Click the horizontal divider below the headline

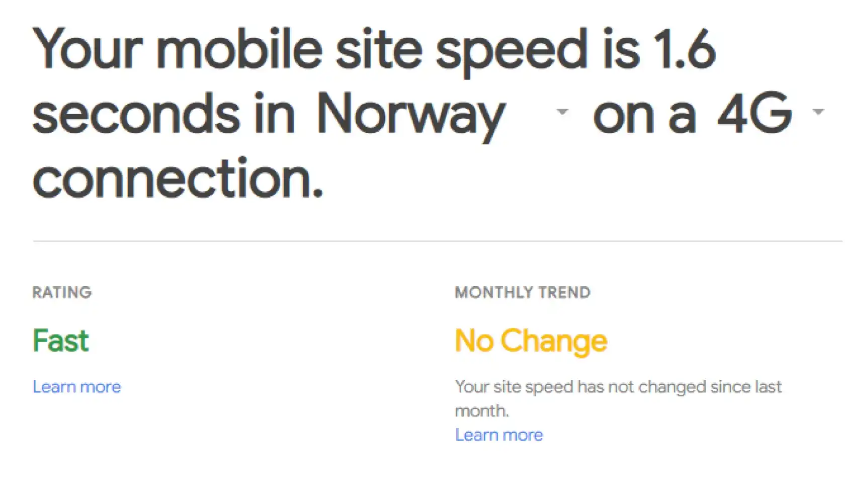[x=438, y=241]
